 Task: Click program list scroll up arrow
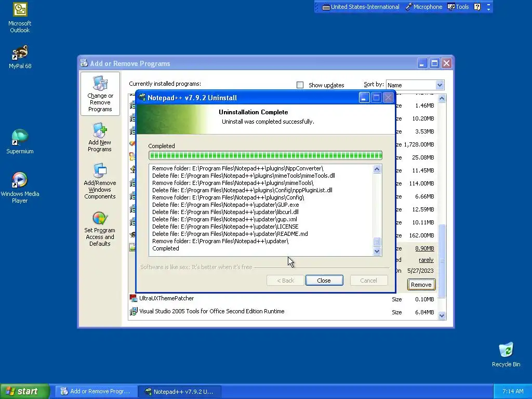pos(442,98)
